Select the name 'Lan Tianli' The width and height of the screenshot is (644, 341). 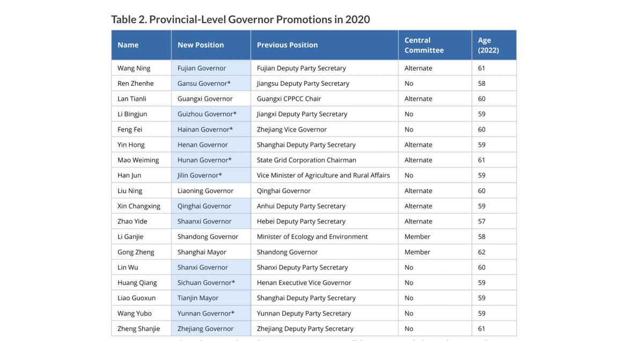(132, 99)
